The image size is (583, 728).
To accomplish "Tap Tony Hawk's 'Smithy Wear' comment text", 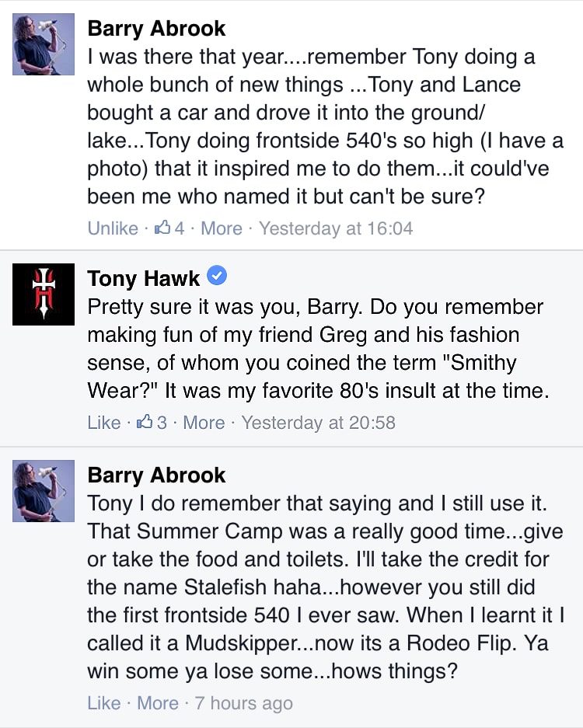I will tap(319, 350).
